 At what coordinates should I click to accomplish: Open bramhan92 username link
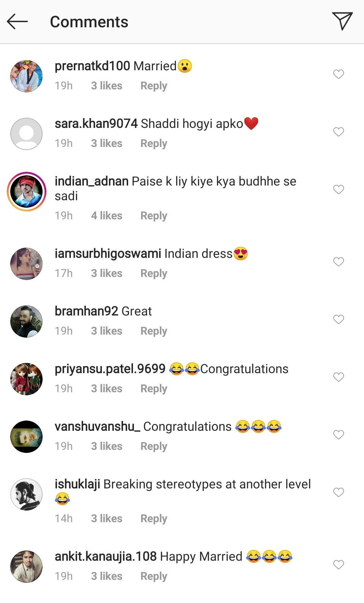pyautogui.click(x=86, y=311)
